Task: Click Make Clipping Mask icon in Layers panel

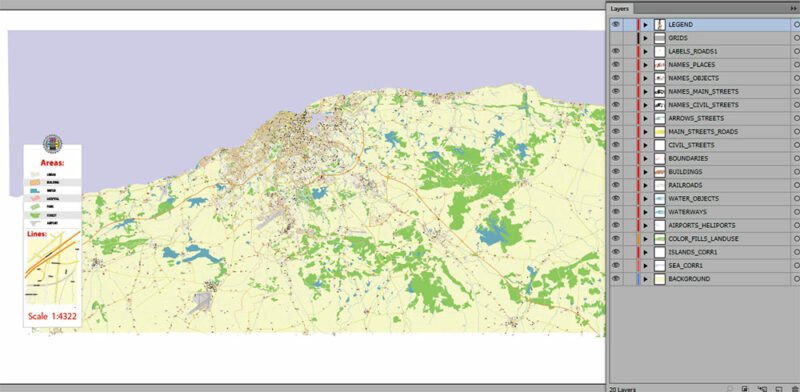Action: [745, 389]
